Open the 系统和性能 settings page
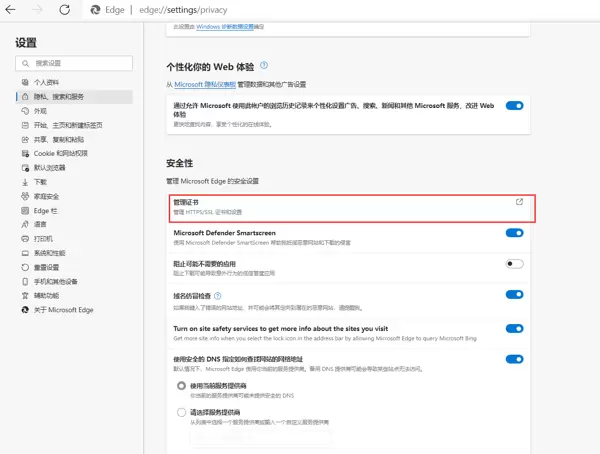 click(49, 253)
